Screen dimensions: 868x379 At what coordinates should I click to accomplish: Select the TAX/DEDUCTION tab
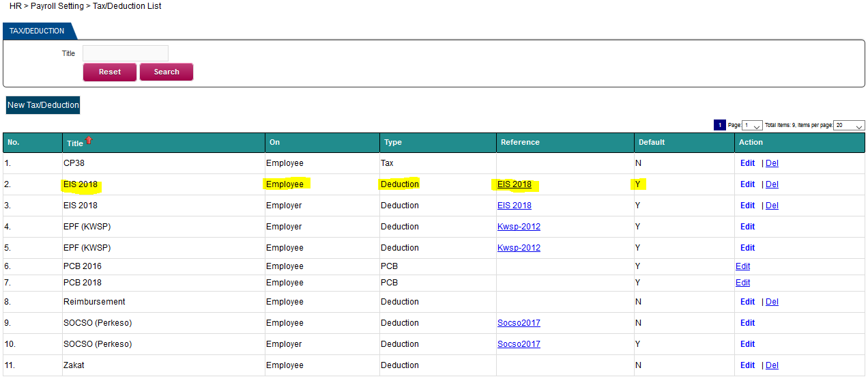(38, 31)
